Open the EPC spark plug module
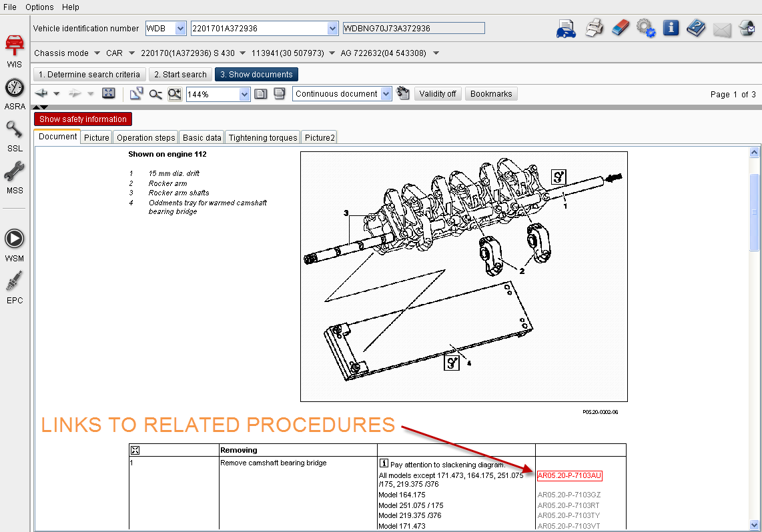The image size is (762, 532). tap(15, 288)
